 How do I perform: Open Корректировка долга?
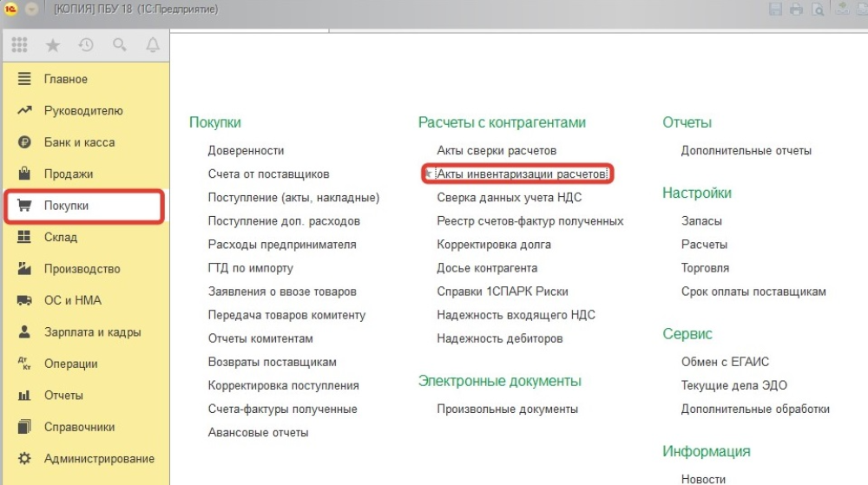(494, 245)
